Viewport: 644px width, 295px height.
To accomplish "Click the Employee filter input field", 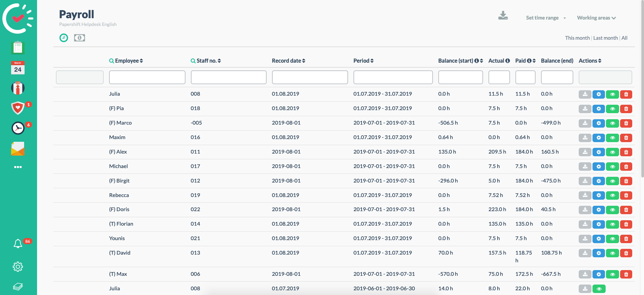I will 147,77.
